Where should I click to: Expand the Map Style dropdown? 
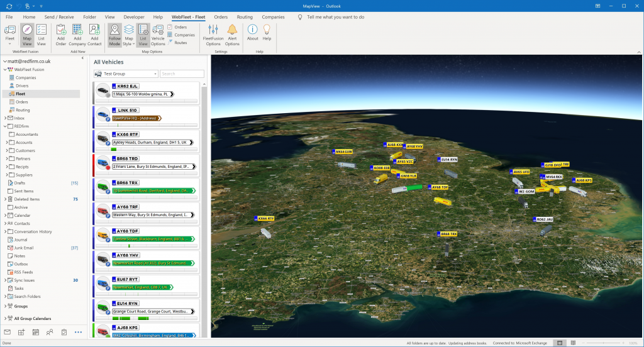[x=128, y=34]
